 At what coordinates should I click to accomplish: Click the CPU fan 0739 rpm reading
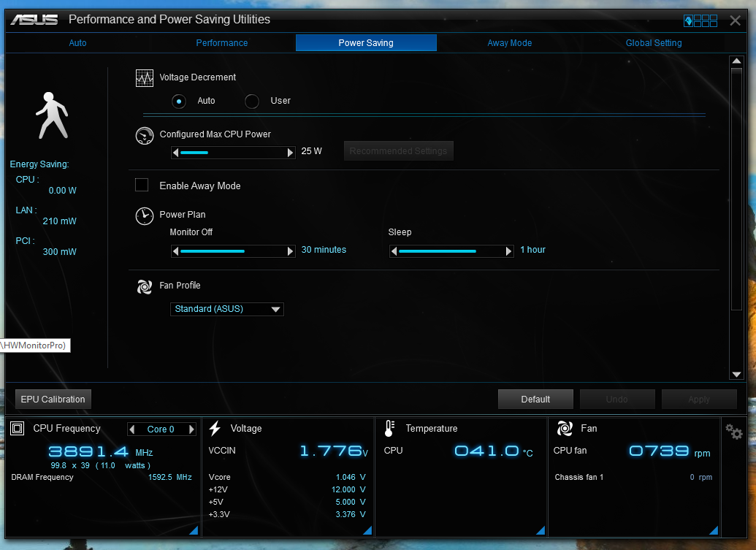669,451
